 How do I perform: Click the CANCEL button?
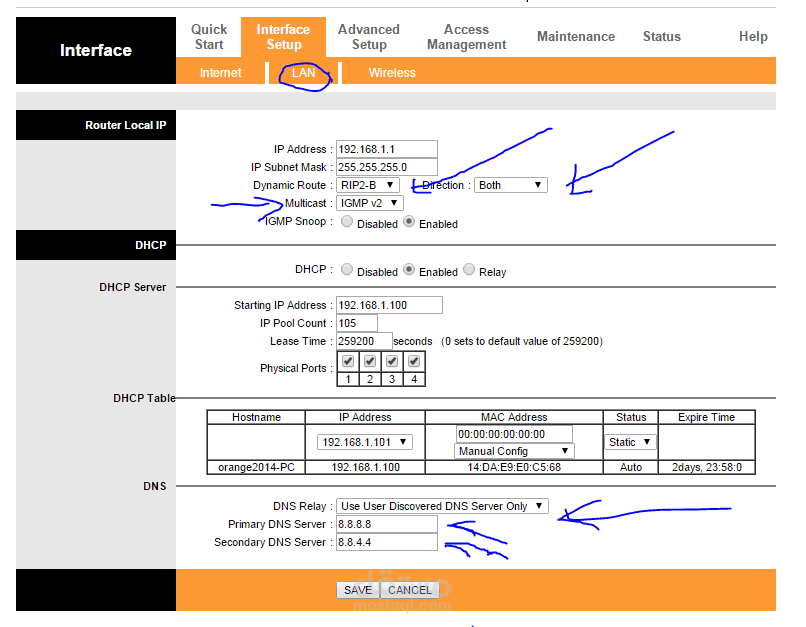[x=410, y=590]
